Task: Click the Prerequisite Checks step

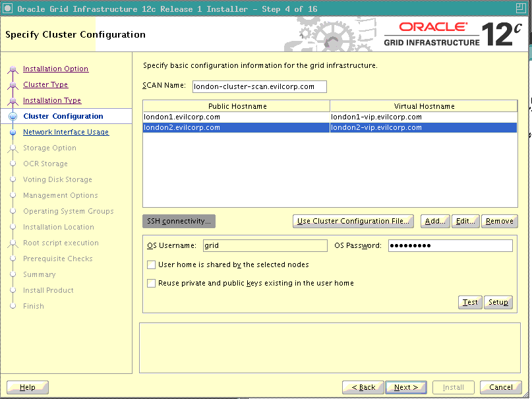Action: [57, 259]
